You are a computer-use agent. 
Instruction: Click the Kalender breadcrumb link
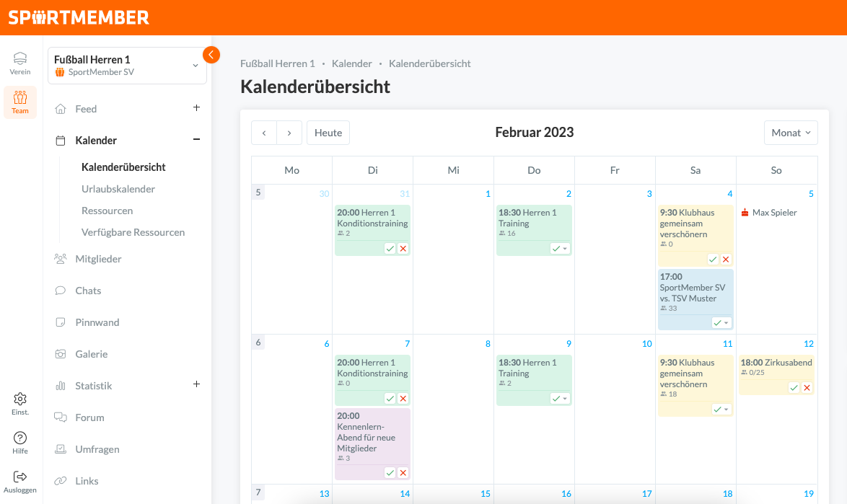tap(352, 63)
